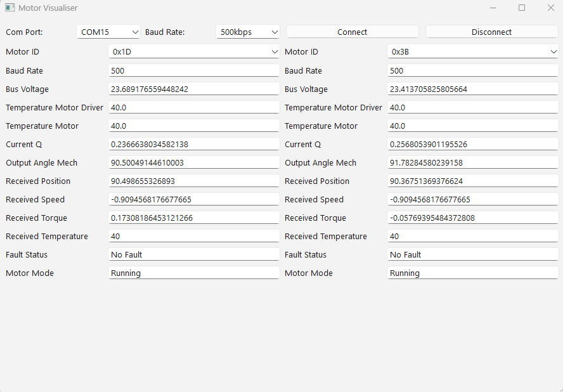Open the Motor ID dropdown showing 0x3B
563x392 pixels.
point(473,52)
